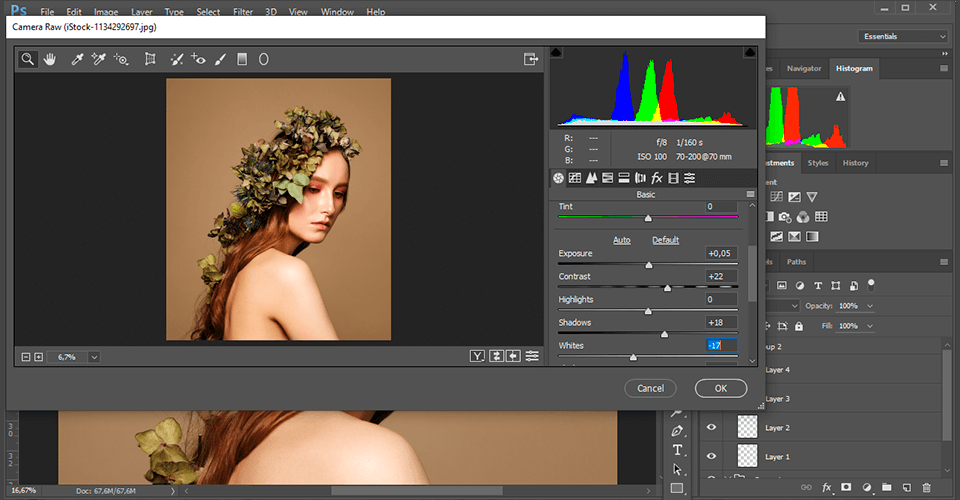Open the Filter menu
The width and height of the screenshot is (960, 500).
pos(242,12)
